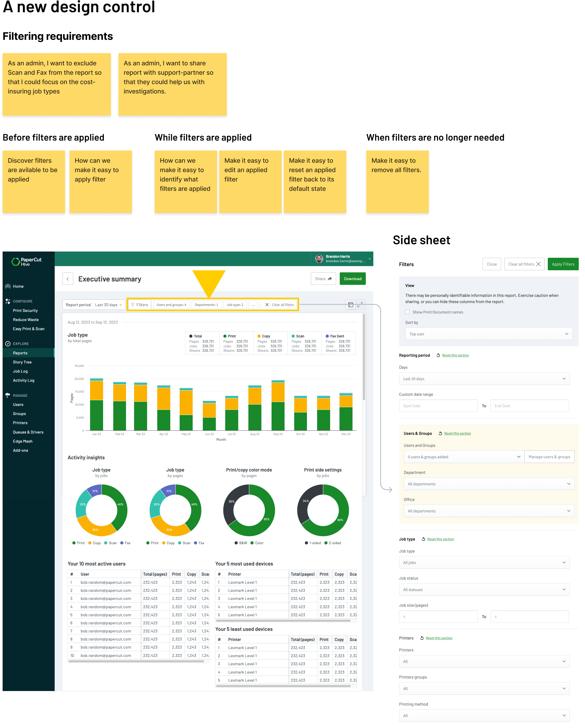
Task: Click the X in Clear all filters
Action: [267, 305]
